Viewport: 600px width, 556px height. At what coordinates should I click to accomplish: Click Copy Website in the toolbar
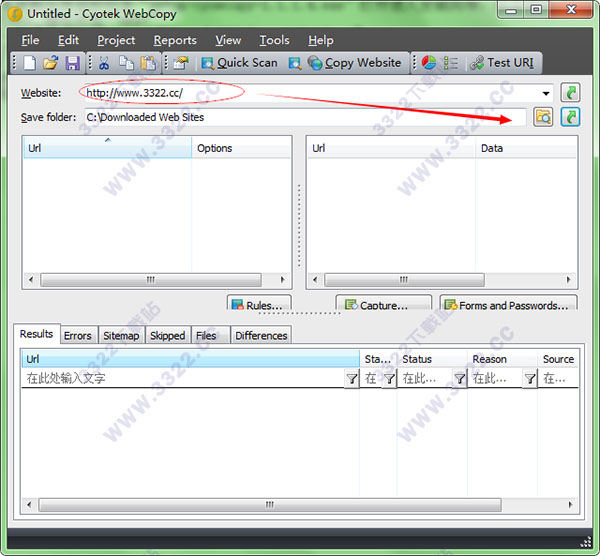[x=355, y=63]
